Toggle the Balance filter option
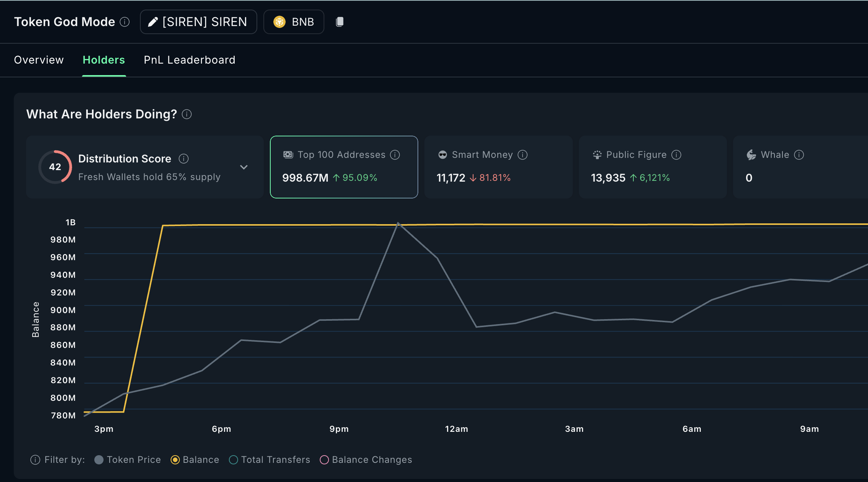 (175, 460)
